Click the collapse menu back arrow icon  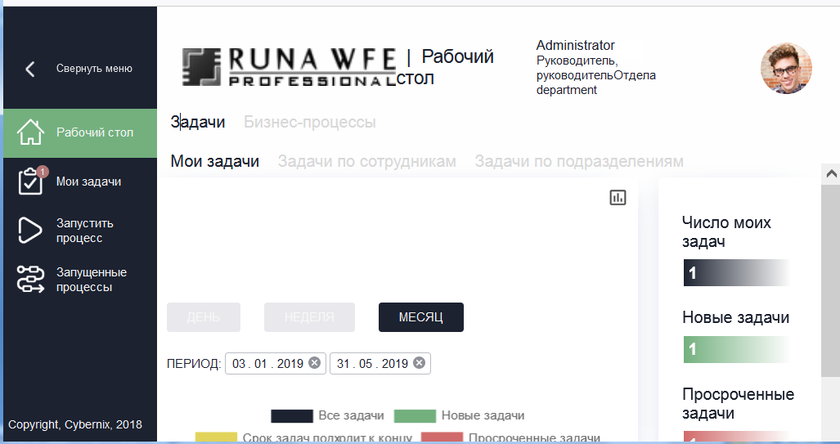pos(30,69)
